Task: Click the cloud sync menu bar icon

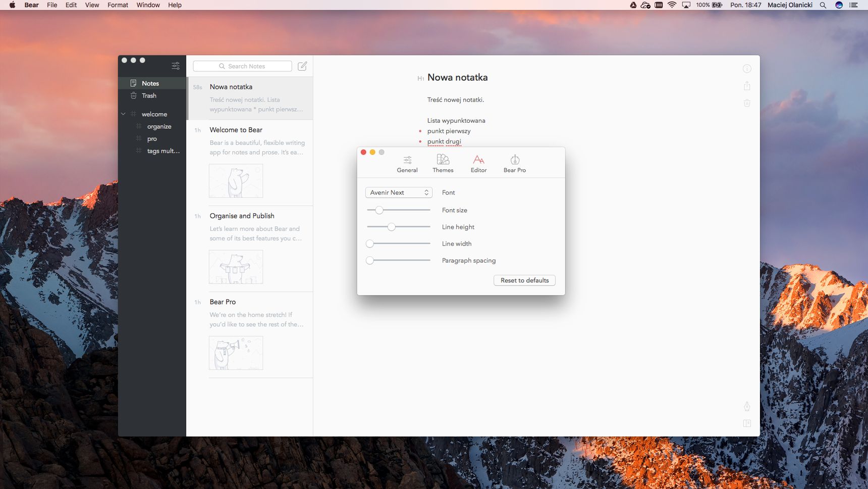Action: (645, 5)
